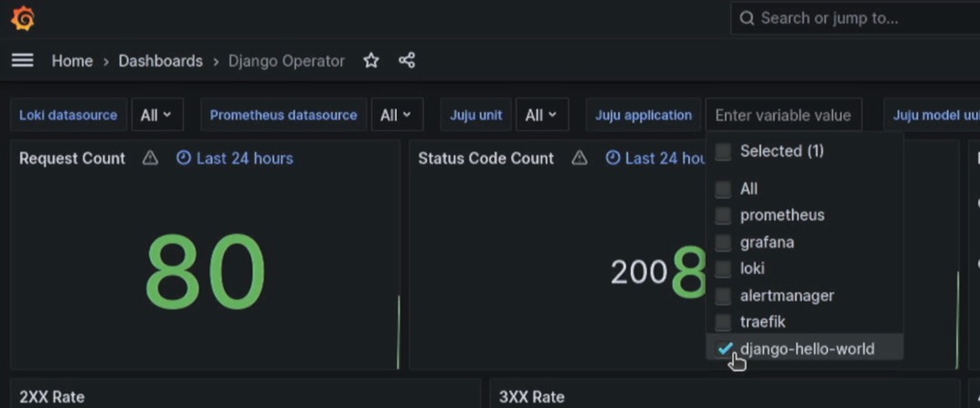
Task: Check the alertmanager option
Action: coord(723,296)
